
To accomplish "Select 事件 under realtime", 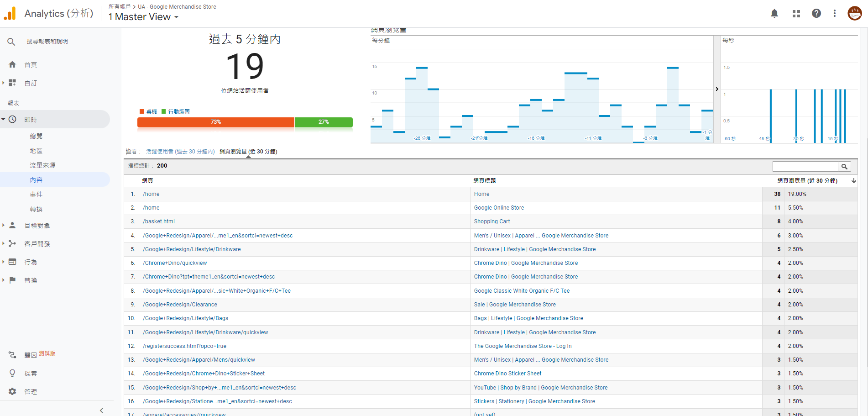I will pos(36,195).
